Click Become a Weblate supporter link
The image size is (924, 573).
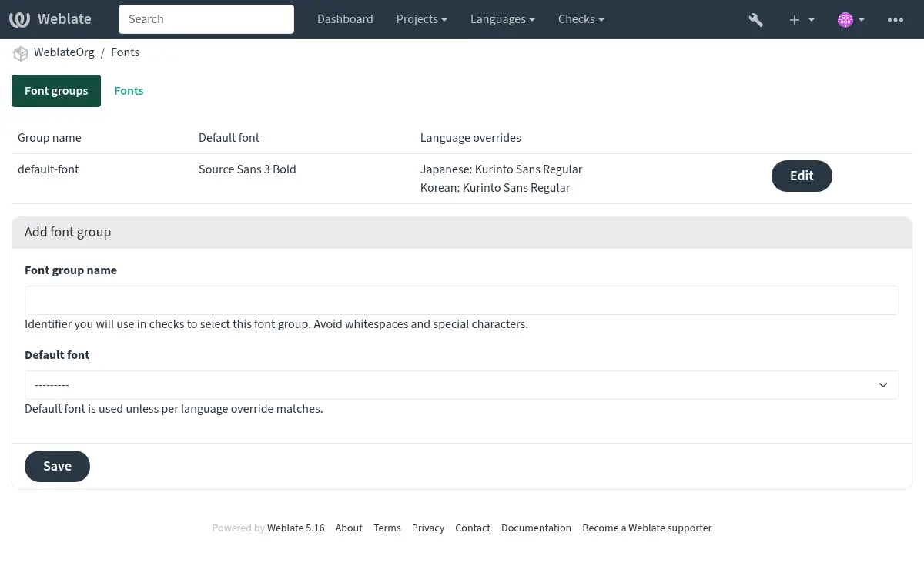click(x=647, y=528)
